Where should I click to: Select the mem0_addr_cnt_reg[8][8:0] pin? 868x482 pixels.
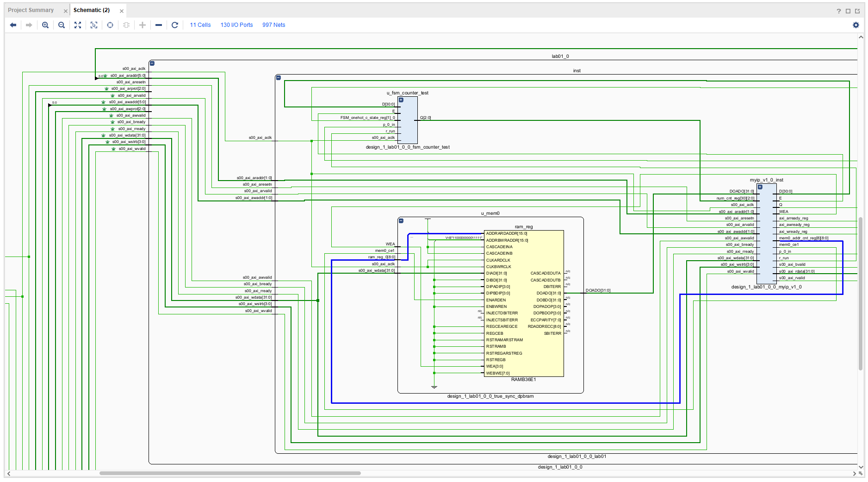click(804, 238)
